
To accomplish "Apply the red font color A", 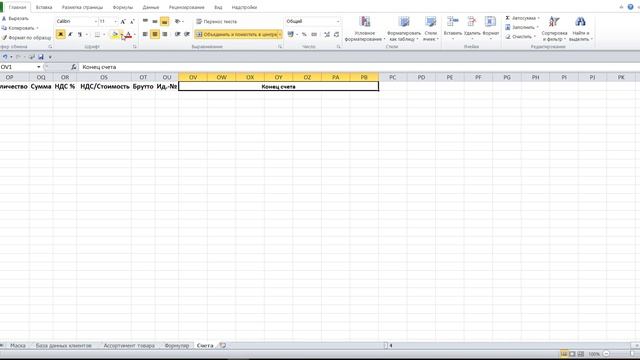I will point(128,34).
